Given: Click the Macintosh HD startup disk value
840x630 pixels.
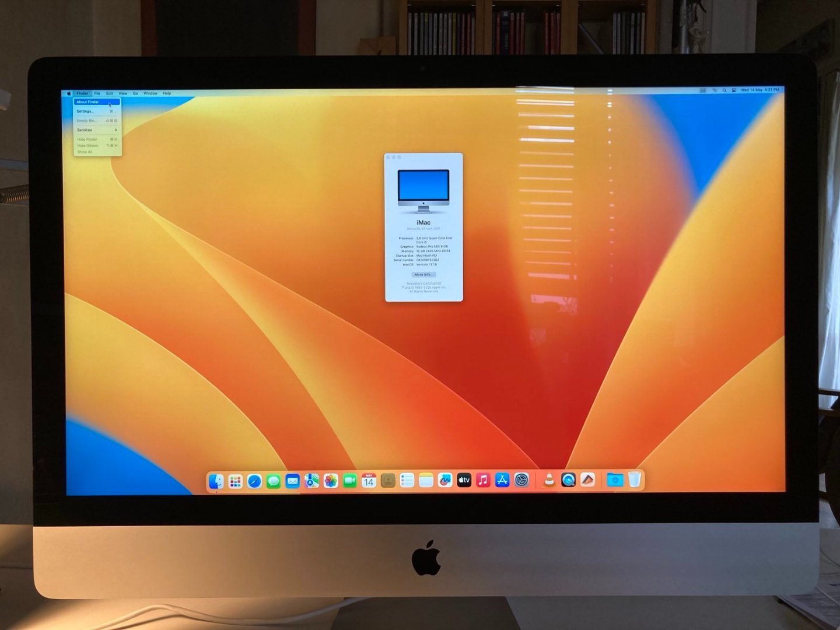Looking at the screenshot, I should [x=426, y=256].
